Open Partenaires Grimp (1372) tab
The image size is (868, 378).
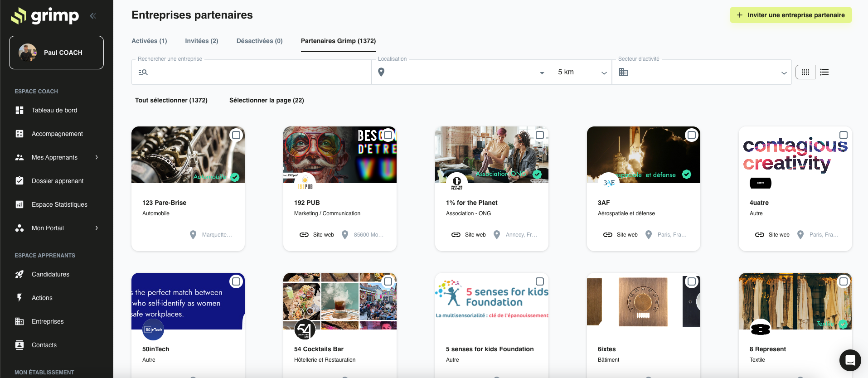point(339,41)
